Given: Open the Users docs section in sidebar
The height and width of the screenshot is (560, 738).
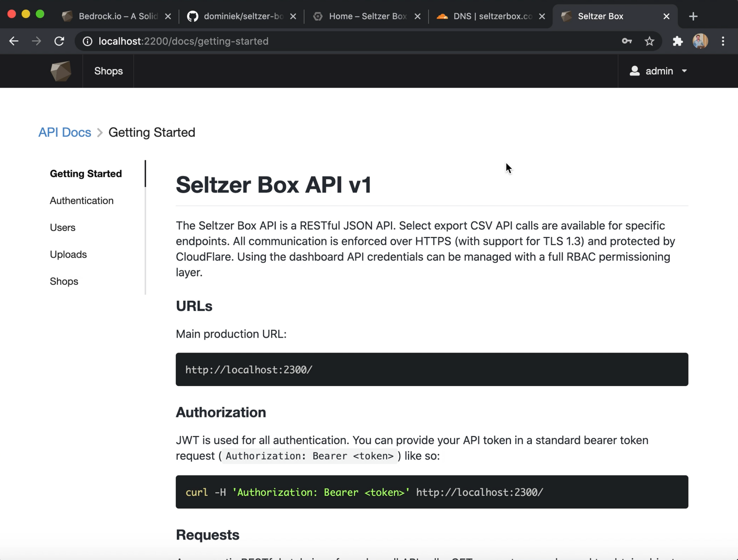Looking at the screenshot, I should click(x=62, y=227).
